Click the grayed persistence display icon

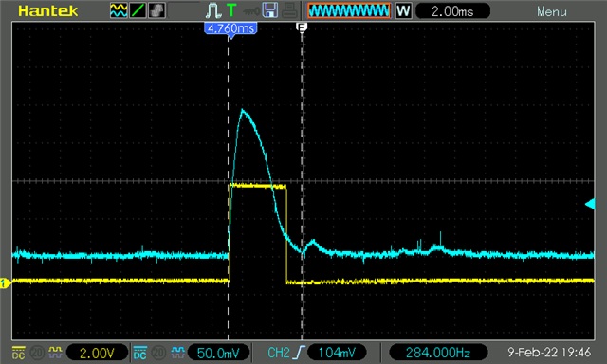[156, 10]
